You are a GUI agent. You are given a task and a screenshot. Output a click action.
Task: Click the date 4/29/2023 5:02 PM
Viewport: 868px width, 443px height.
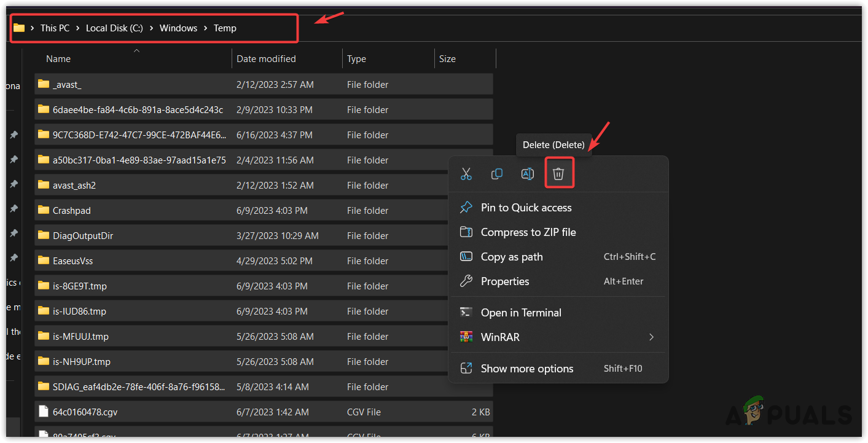pyautogui.click(x=275, y=261)
